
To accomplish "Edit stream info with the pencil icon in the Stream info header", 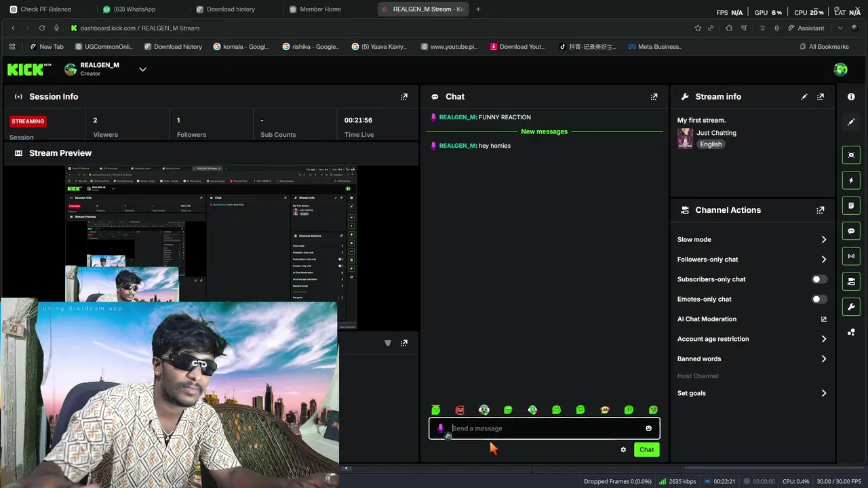I will tap(804, 97).
